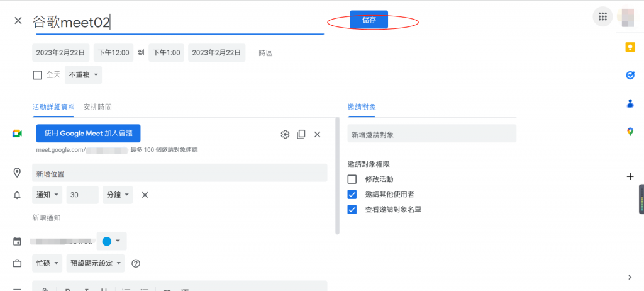This screenshot has width=644, height=291.
Task: Collapse the side panel with the chevron arrow
Action: coord(630,277)
